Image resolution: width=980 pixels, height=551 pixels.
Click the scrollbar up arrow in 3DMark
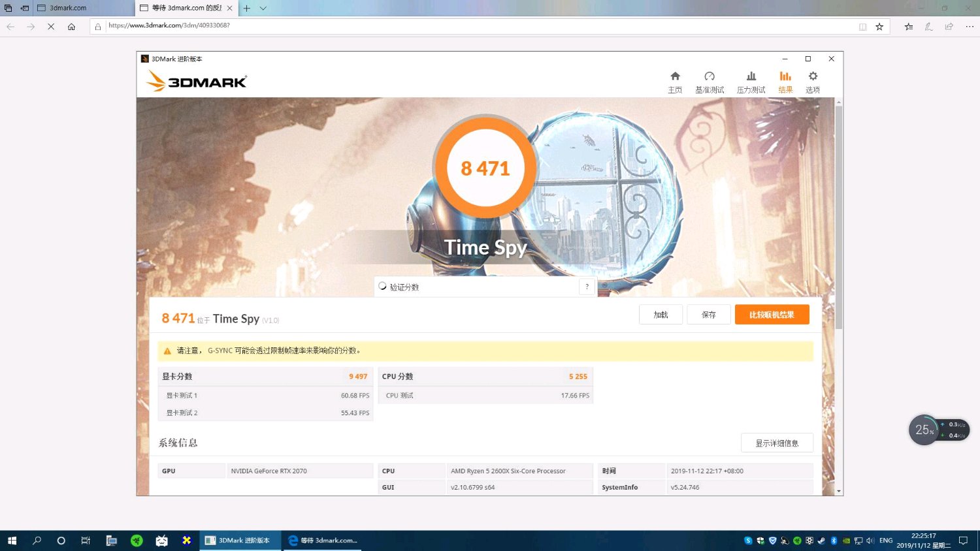click(x=839, y=102)
